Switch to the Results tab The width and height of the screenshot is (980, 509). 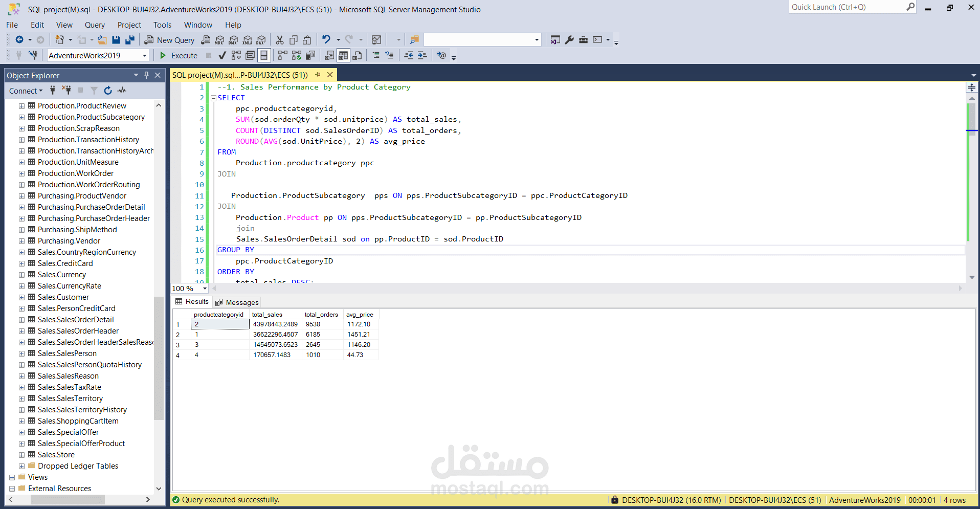(192, 302)
